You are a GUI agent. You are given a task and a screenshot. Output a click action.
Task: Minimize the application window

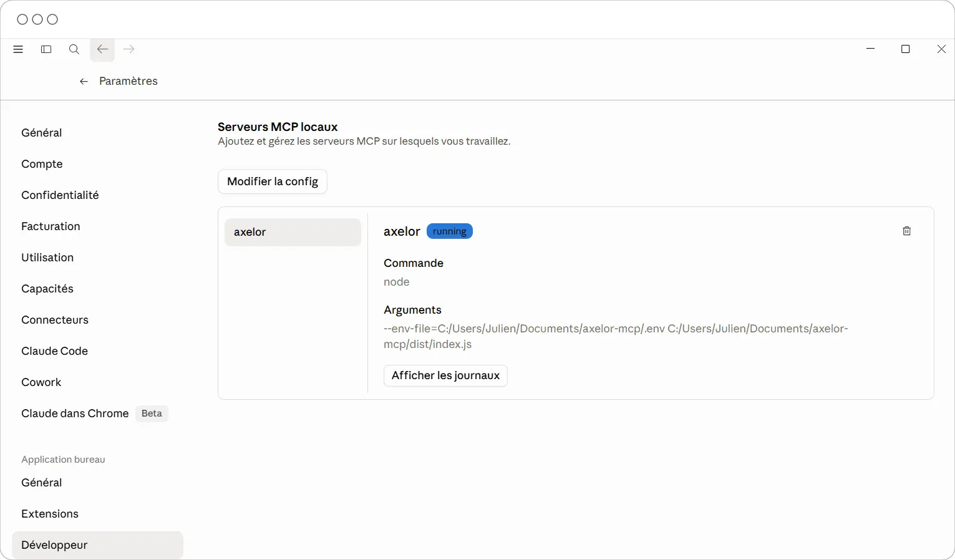click(871, 49)
